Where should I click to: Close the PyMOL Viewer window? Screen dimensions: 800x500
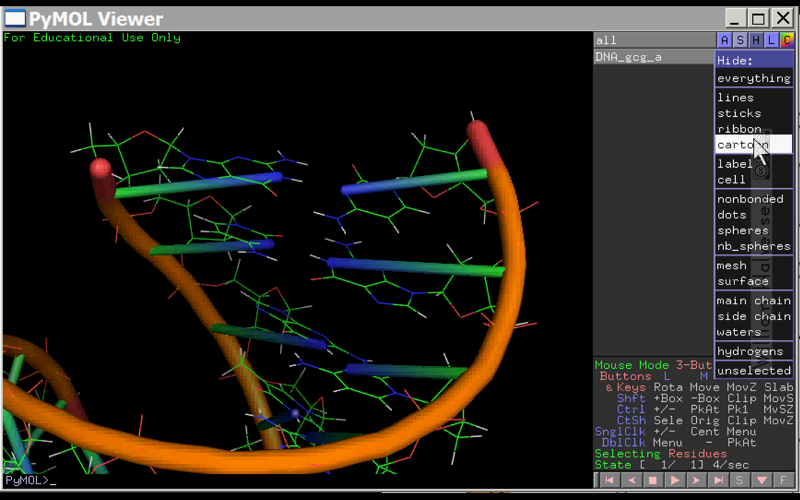[783, 18]
